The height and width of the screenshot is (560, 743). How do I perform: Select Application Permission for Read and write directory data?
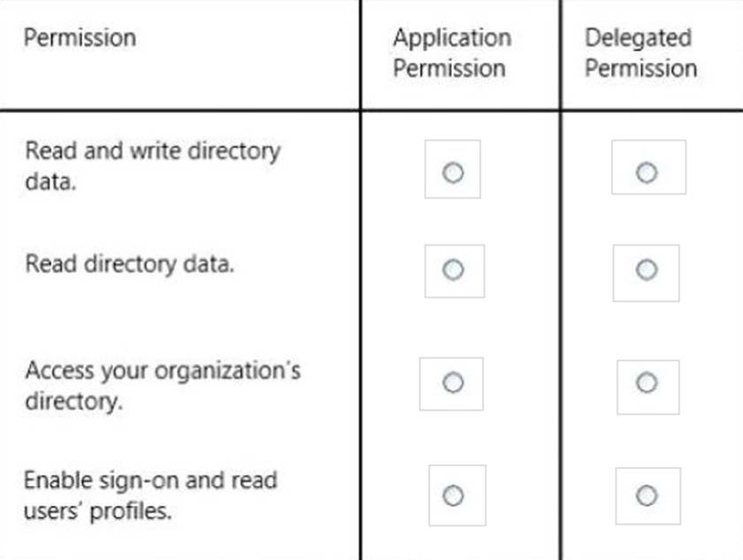[x=453, y=172]
